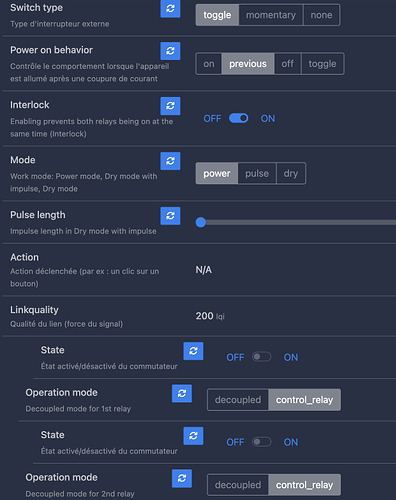
Task: Select decoupled for 1st relay Operation mode
Action: pos(238,400)
